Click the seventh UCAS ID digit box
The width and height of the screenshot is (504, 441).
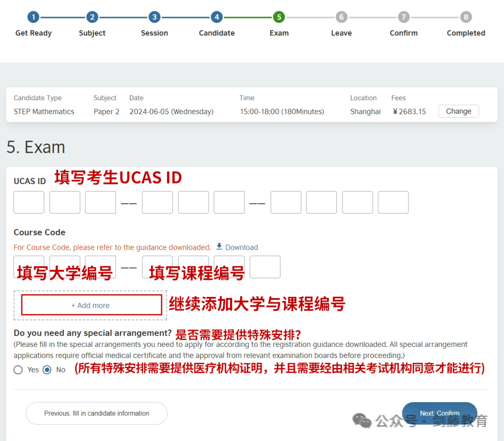[286, 202]
